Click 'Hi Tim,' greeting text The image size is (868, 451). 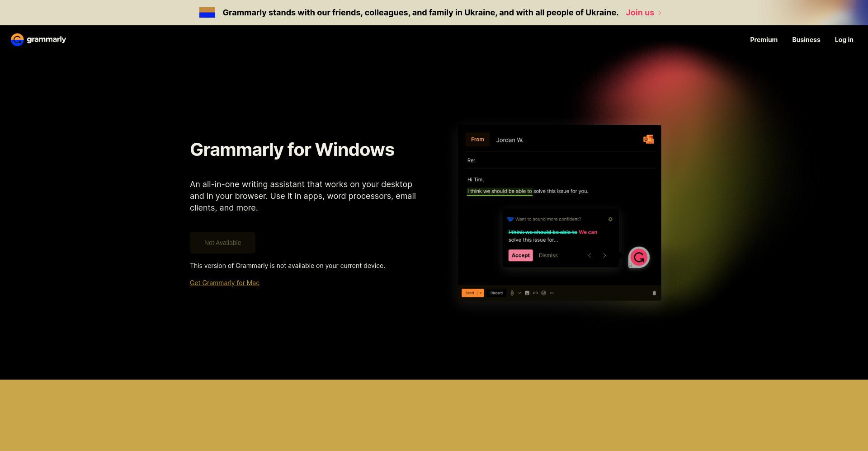(476, 180)
